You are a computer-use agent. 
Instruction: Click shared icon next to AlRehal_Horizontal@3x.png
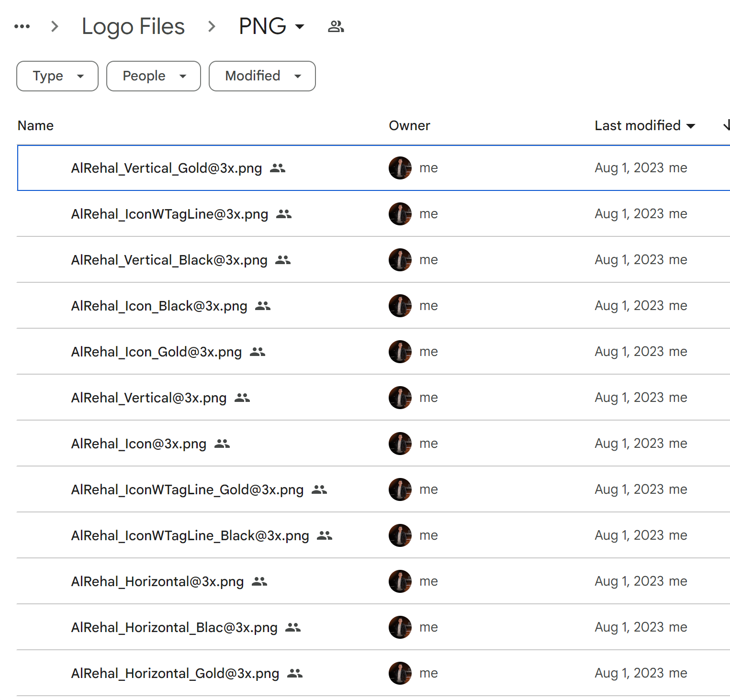[259, 581]
